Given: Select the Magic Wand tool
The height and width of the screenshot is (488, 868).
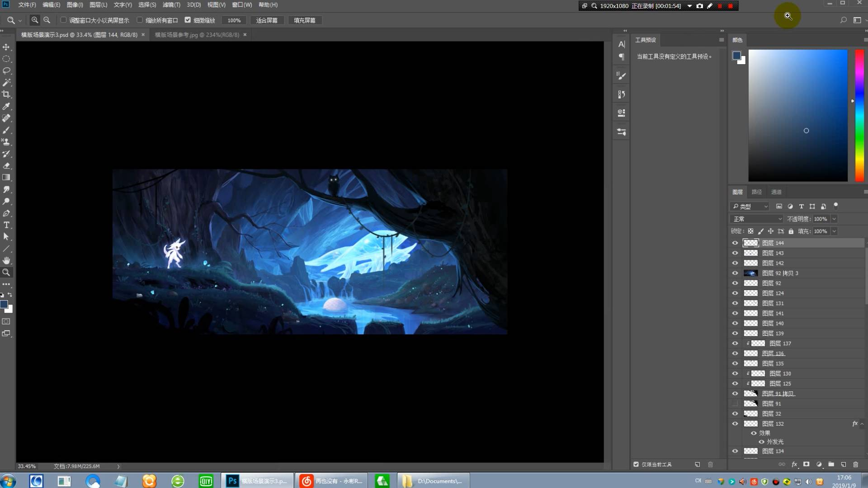Looking at the screenshot, I should (6, 83).
